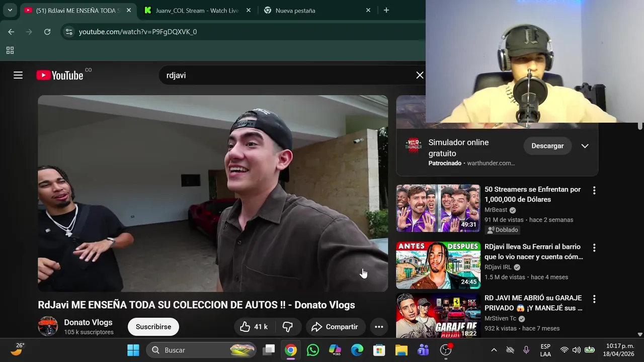Expand the War Thunder ad chevron
The image size is (644, 362).
pyautogui.click(x=585, y=146)
